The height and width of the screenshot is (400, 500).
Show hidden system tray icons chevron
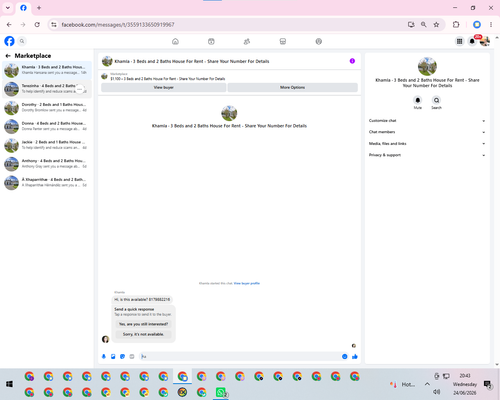coord(427,384)
